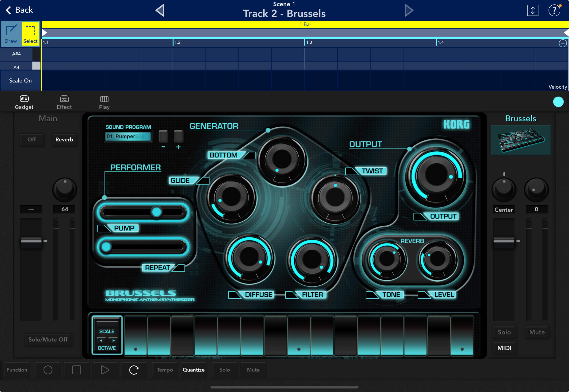Toggle the loop playback icon
Viewport: 569px width, 392px height.
(134, 370)
